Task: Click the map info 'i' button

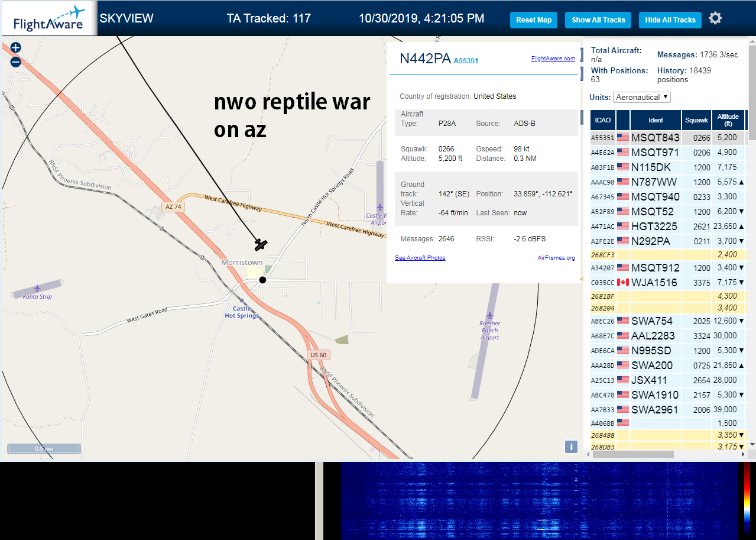Action: click(x=571, y=447)
